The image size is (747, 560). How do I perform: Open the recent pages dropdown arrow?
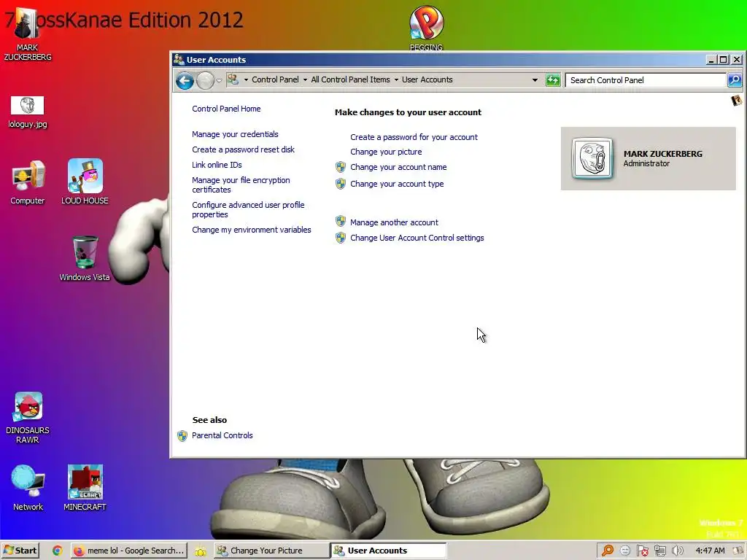click(x=219, y=80)
